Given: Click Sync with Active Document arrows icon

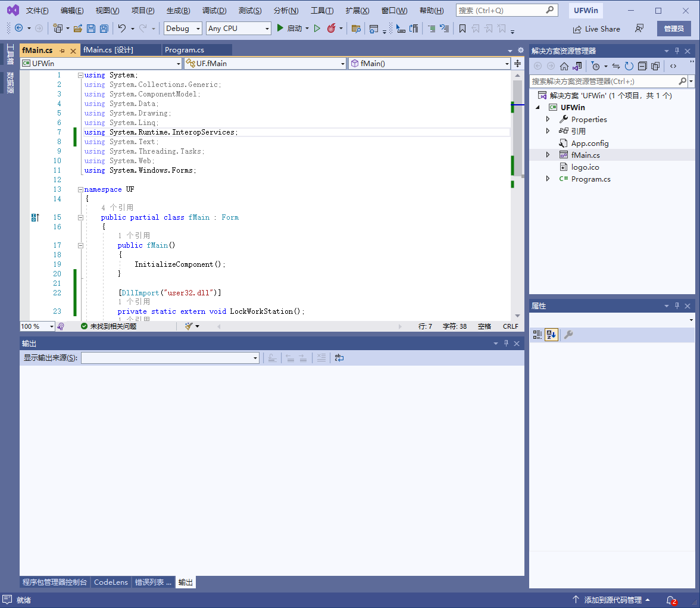Looking at the screenshot, I should [616, 66].
